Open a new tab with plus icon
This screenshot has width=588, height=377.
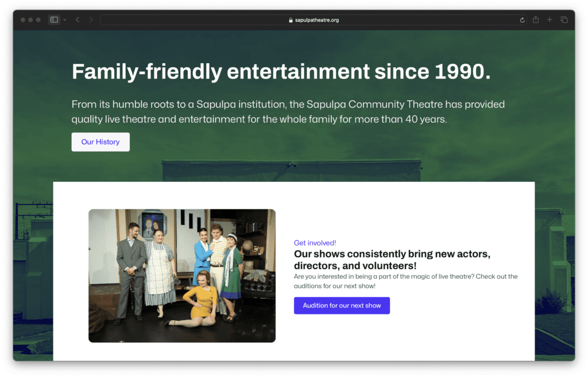pos(550,20)
